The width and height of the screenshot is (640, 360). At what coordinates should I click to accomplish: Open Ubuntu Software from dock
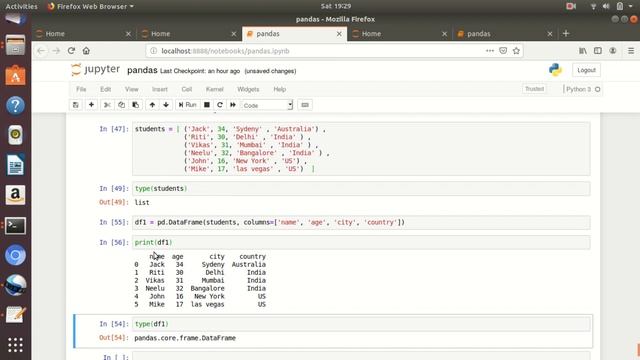point(16,76)
